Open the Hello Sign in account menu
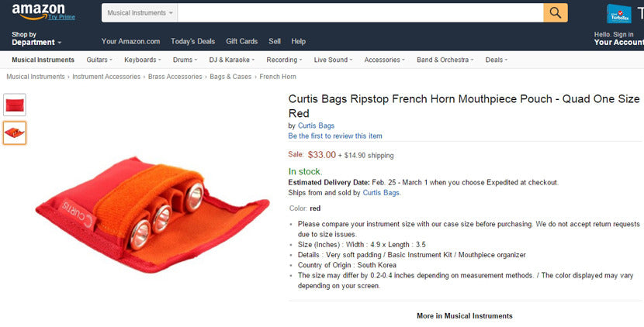Screen dimensions: 644x327 (618, 39)
